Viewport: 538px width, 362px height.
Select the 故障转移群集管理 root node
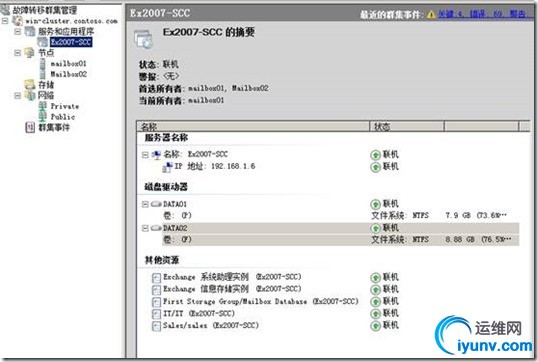coord(45,10)
